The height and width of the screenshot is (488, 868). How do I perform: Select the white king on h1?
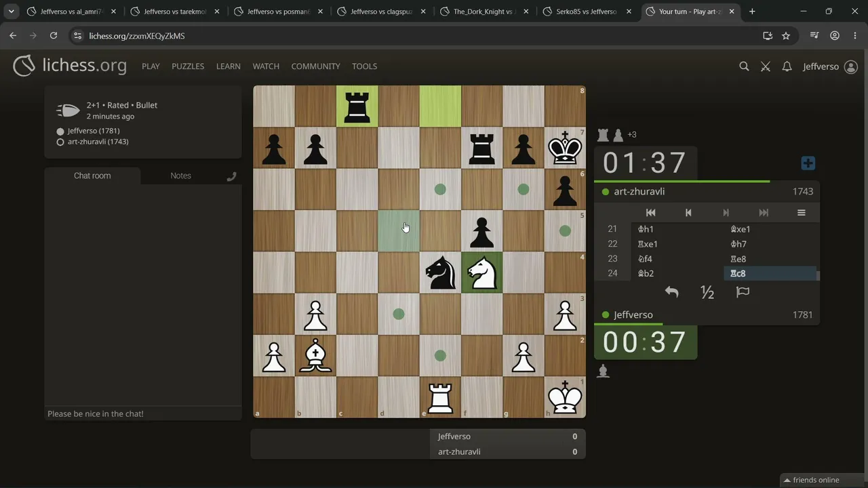(x=565, y=397)
